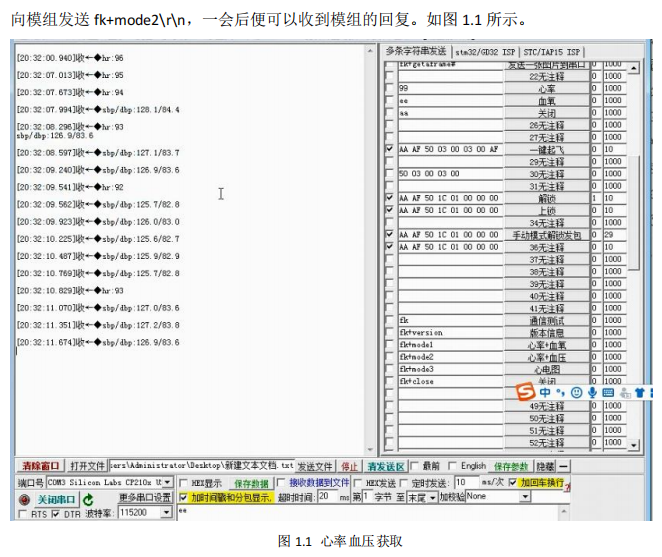
Task: Click the 关闭串口 button
Action: pos(56,500)
